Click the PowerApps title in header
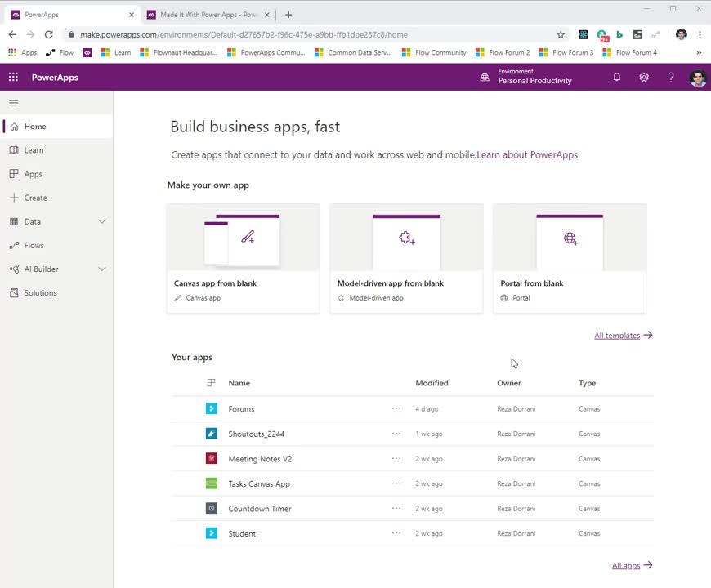 pyautogui.click(x=55, y=78)
